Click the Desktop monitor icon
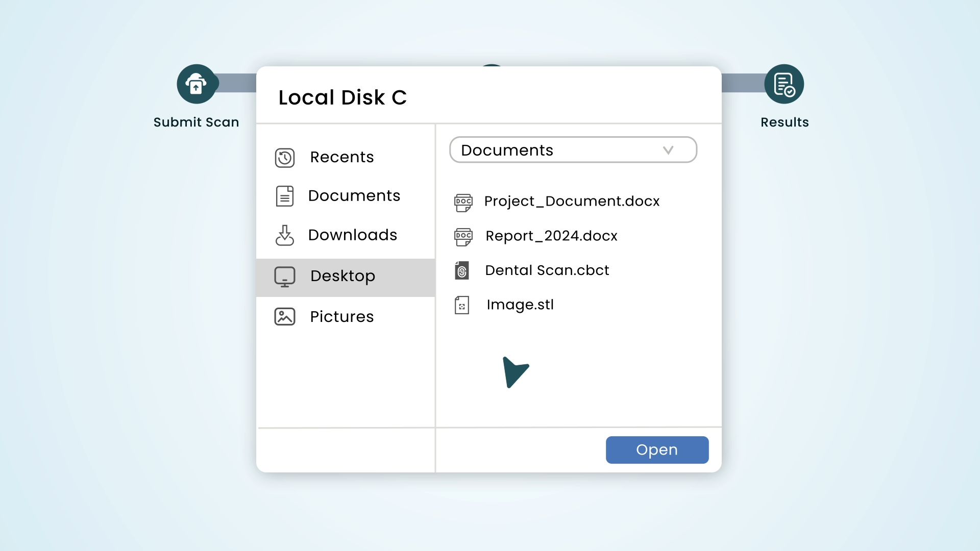This screenshot has height=551, width=980. click(285, 277)
